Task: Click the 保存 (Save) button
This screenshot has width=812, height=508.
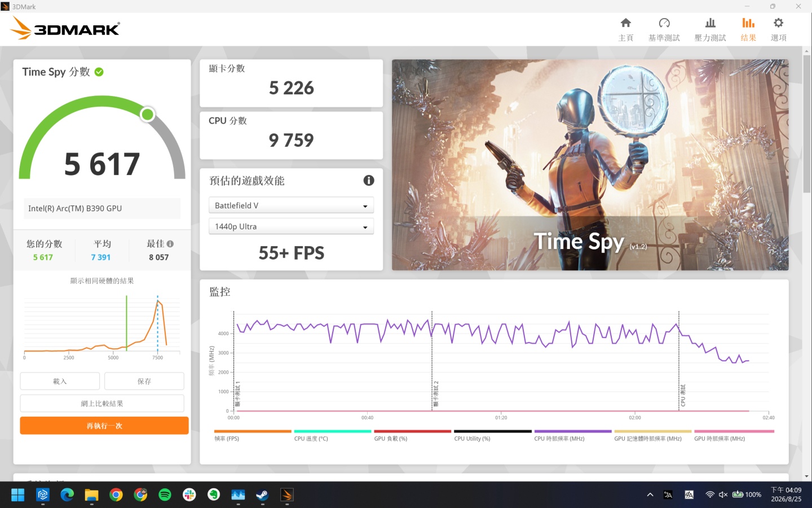Action: [x=144, y=381]
